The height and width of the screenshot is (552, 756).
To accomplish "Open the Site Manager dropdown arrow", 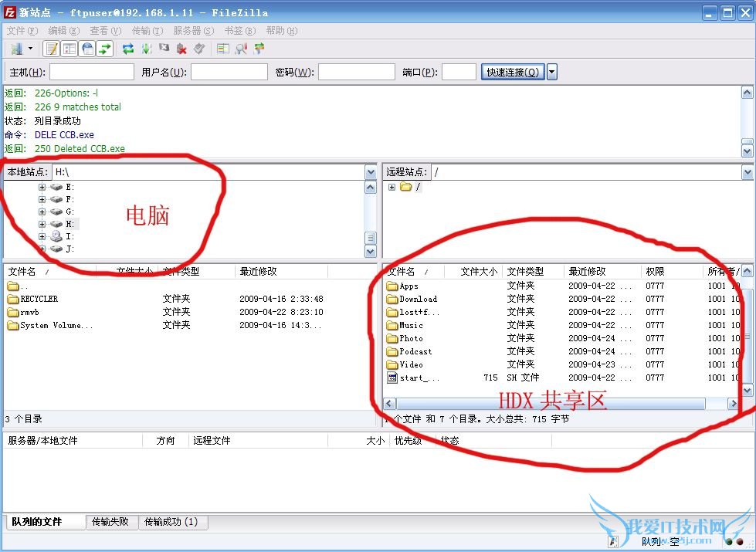I will click(x=30, y=49).
